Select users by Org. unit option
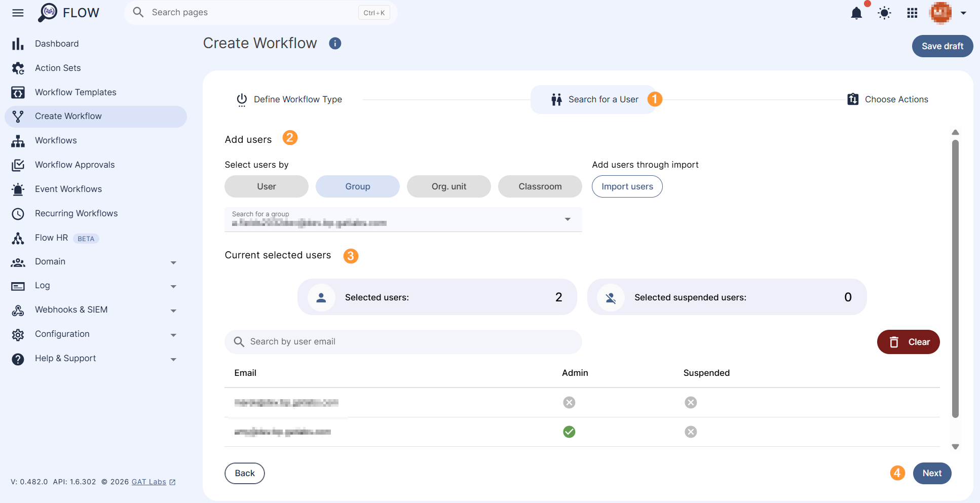The height and width of the screenshot is (503, 980). [449, 186]
